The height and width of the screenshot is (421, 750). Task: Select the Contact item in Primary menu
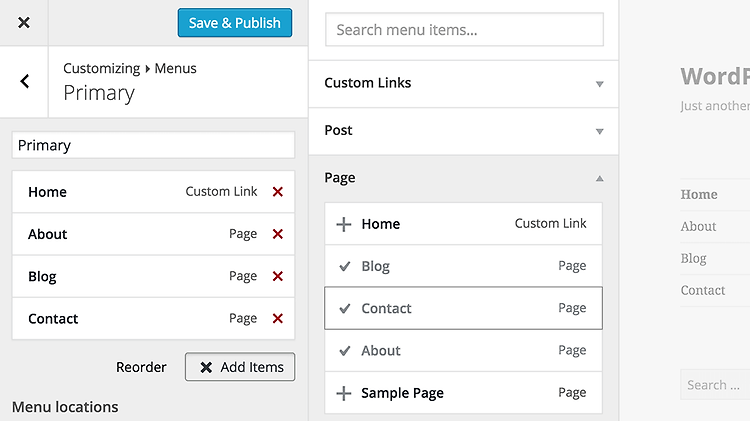153,318
